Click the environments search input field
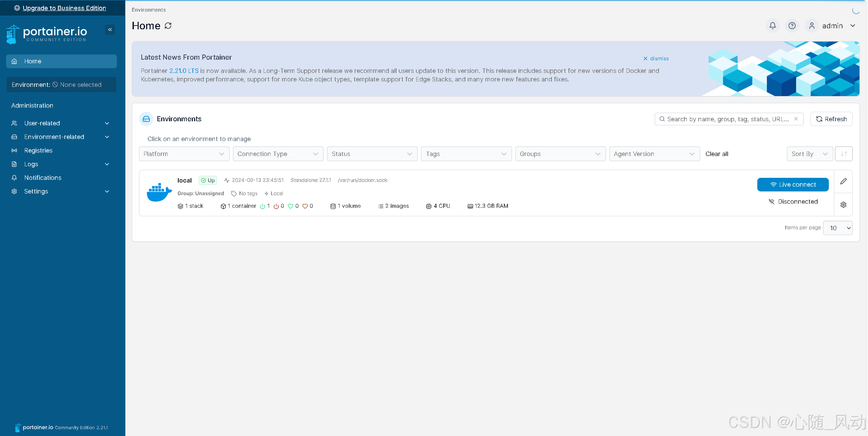 coord(727,119)
